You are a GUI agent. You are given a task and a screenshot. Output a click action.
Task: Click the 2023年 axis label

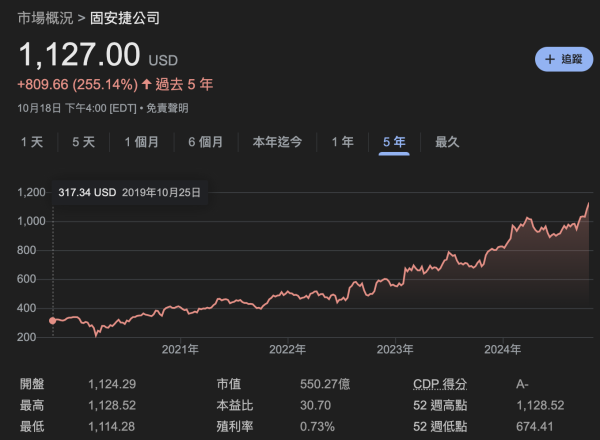click(x=395, y=349)
